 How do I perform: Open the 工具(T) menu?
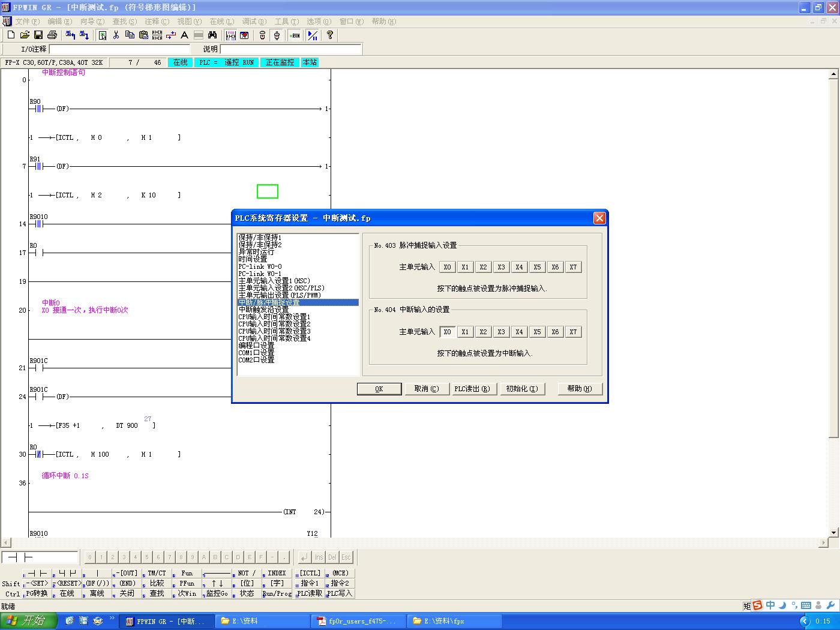(286, 21)
